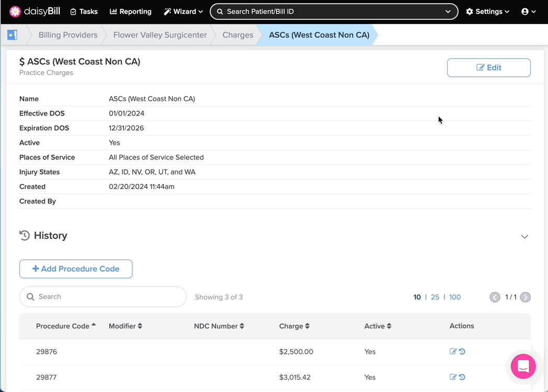Expand the Search Patient/Bill ID dropdown arrow

tap(448, 11)
